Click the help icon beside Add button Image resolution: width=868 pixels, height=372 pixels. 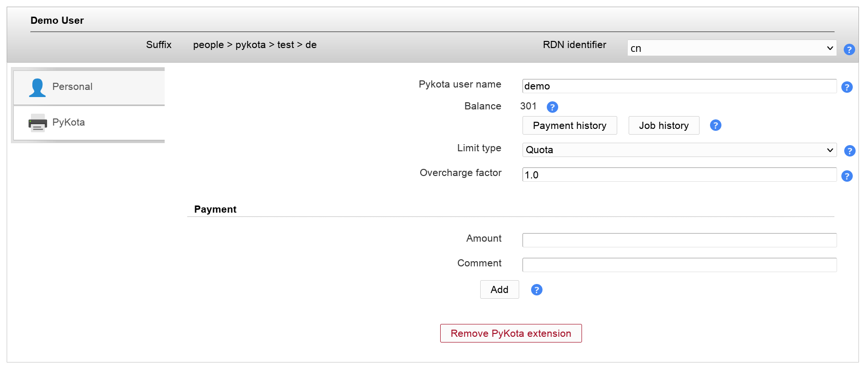(x=536, y=290)
